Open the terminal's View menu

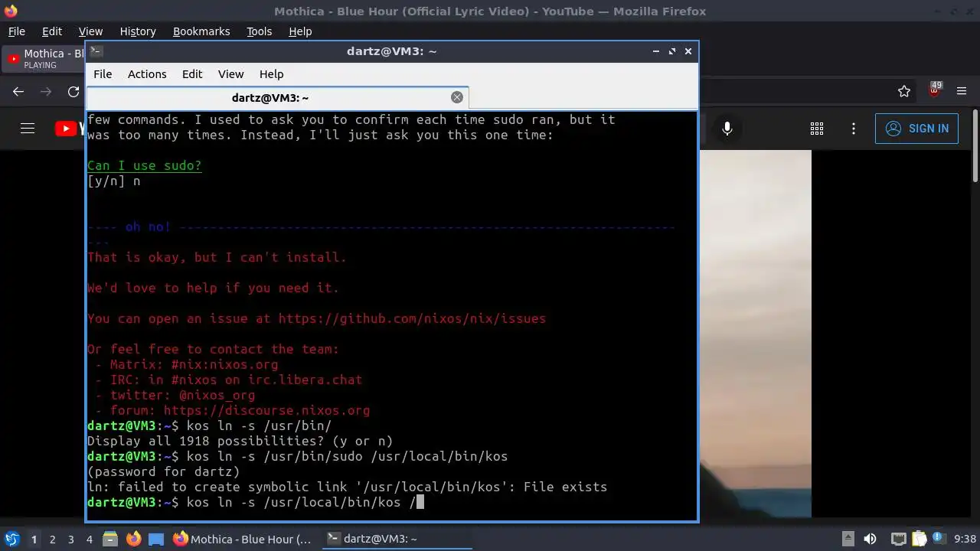230,74
